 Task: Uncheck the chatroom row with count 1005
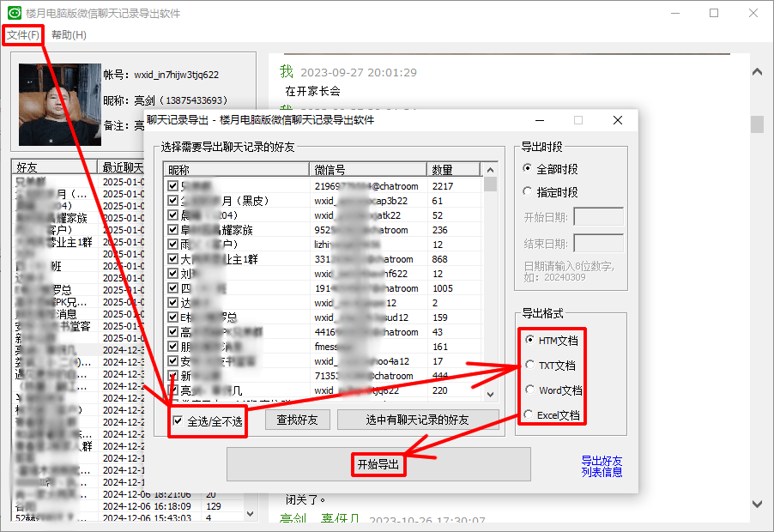[x=172, y=287]
